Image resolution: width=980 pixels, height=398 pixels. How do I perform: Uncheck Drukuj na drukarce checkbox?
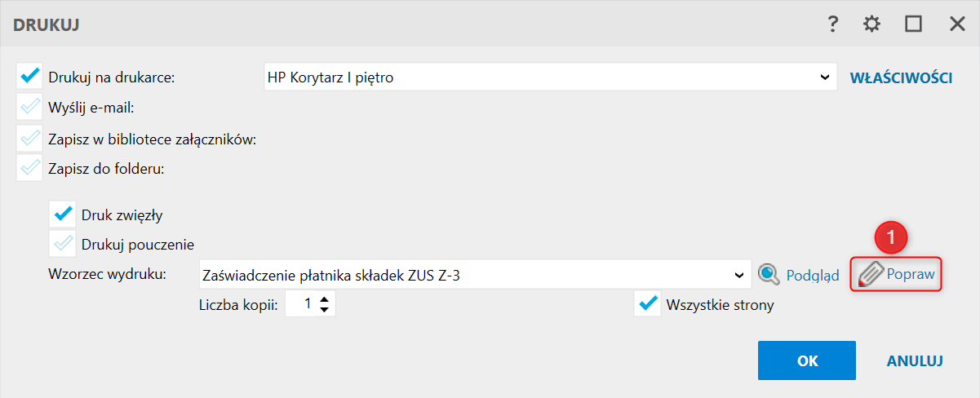[x=29, y=77]
